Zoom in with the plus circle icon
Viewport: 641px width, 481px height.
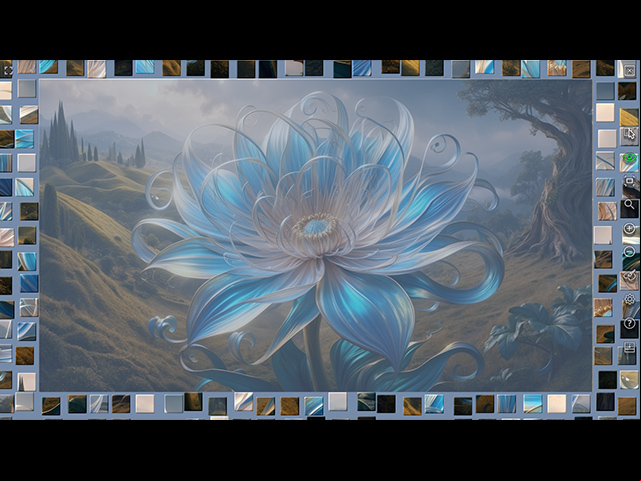(x=630, y=228)
